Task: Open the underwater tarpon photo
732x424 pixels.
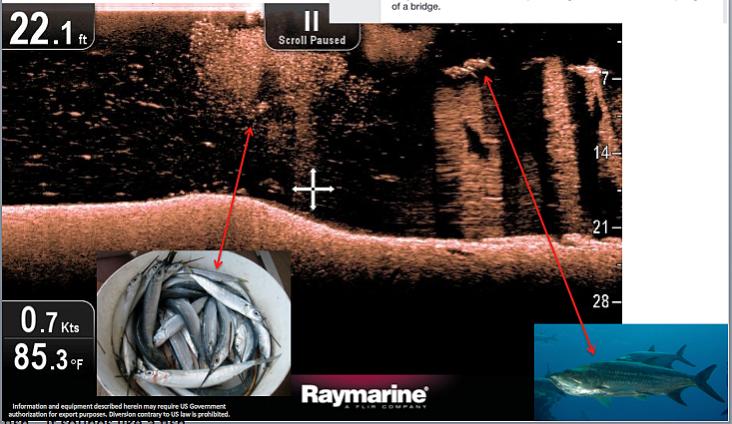Action: 629,372
